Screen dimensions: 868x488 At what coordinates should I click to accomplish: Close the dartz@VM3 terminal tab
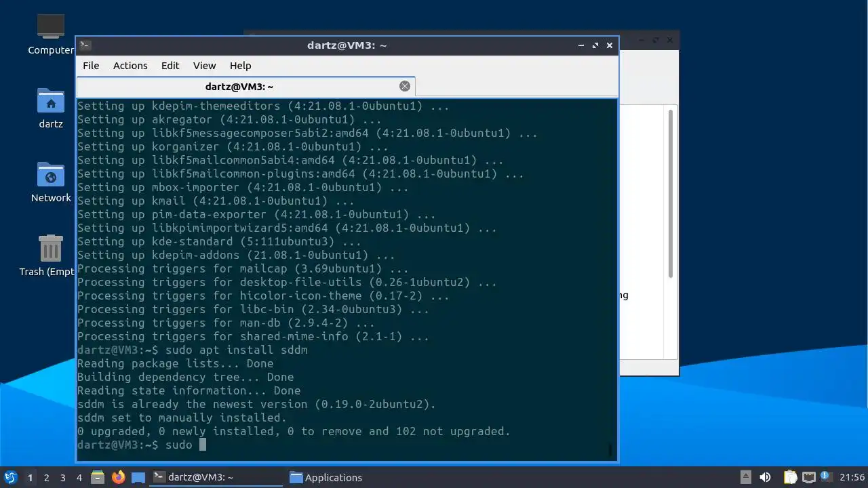[x=405, y=86]
